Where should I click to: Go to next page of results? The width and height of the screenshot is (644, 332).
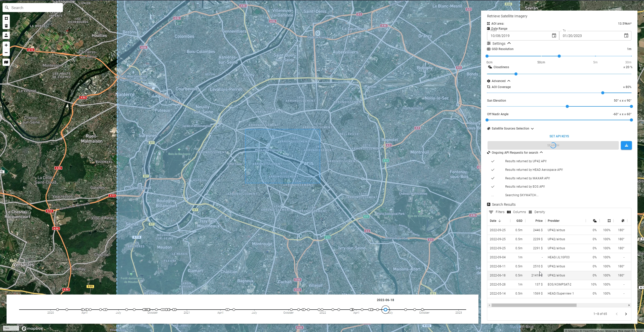point(626,314)
